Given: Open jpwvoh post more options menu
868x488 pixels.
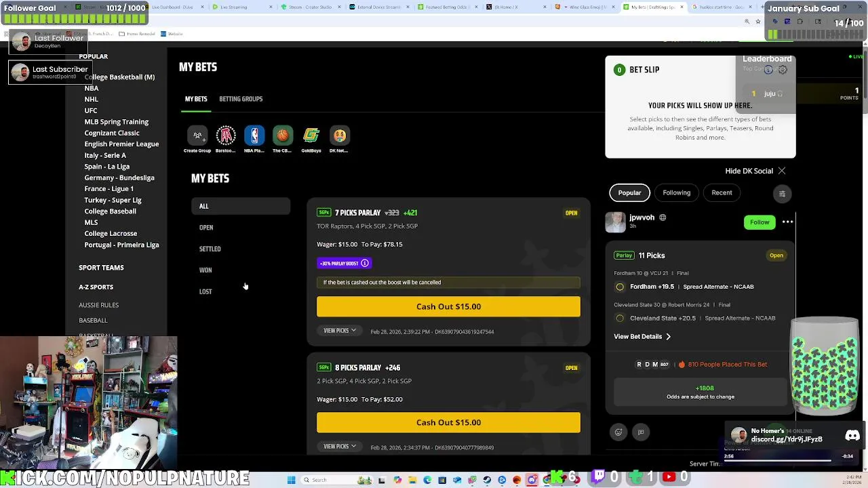Looking at the screenshot, I should [x=787, y=222].
